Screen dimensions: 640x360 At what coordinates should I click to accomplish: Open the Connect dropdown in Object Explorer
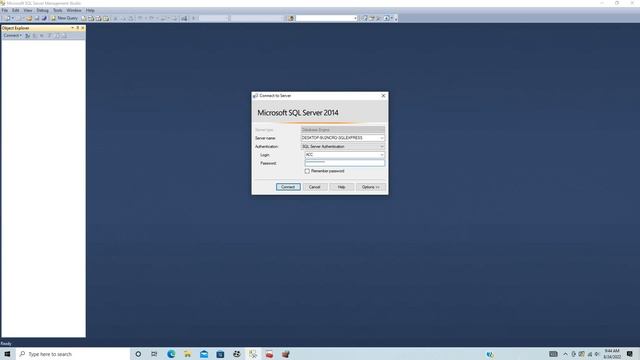click(12, 36)
